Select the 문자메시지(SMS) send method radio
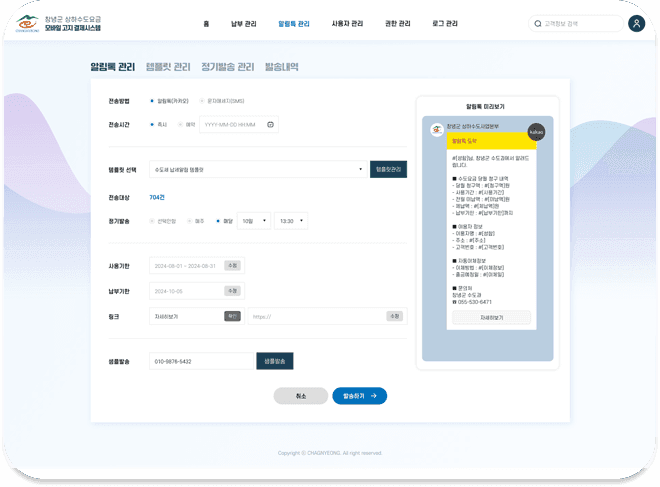 202,101
